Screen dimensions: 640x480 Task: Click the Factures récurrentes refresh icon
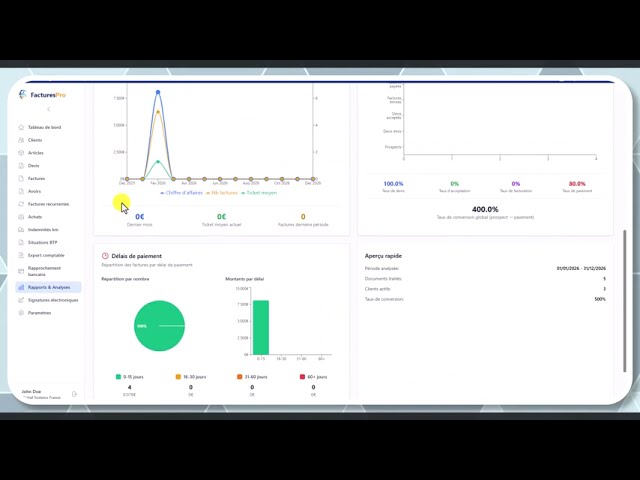tap(21, 204)
